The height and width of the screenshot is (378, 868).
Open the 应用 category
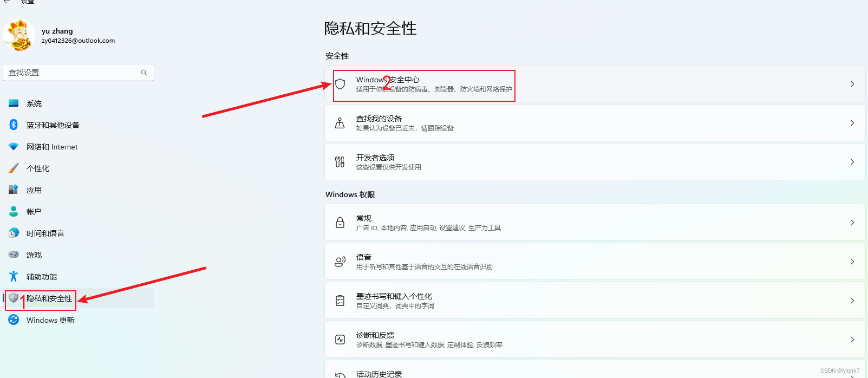[79, 190]
